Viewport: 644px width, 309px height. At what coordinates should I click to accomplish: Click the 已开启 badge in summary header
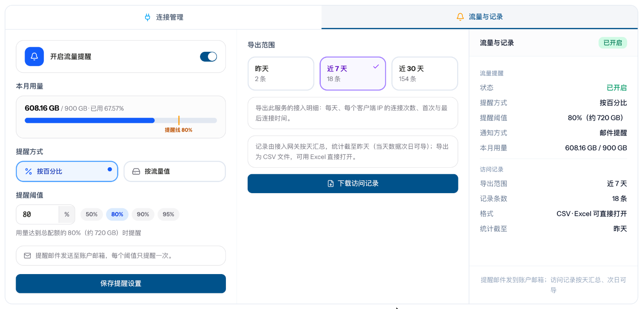613,43
